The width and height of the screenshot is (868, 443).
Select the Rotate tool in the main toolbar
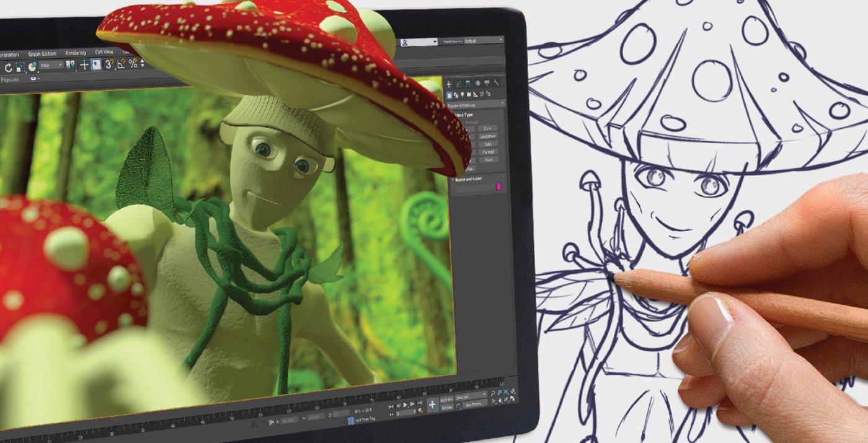coord(8,68)
